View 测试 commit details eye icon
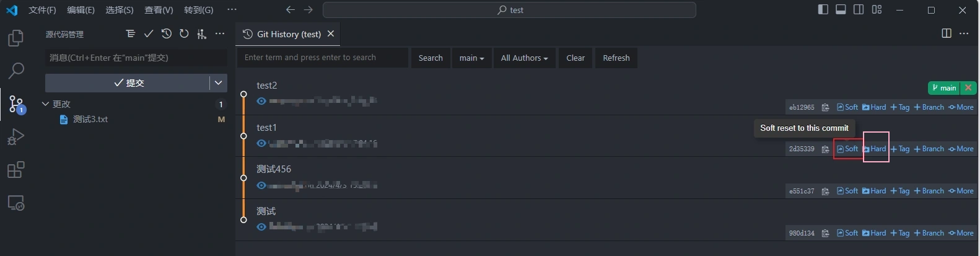This screenshot has width=980, height=256. [x=261, y=227]
